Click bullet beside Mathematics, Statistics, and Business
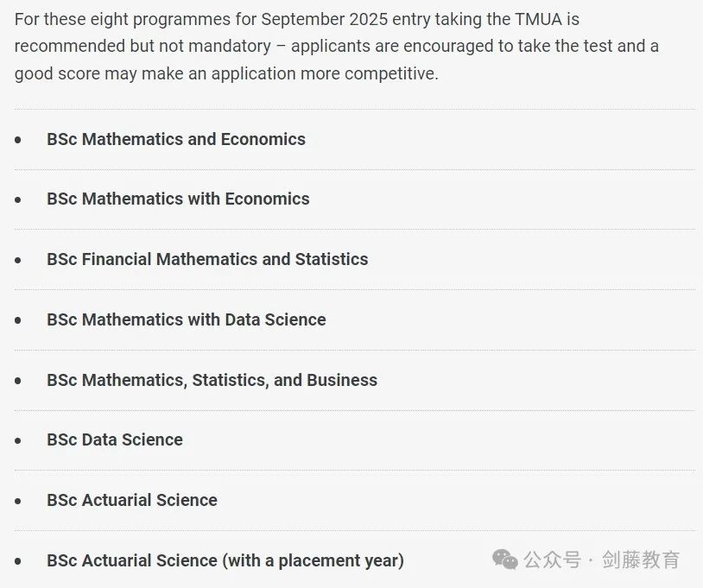Image resolution: width=703 pixels, height=588 pixels. click(18, 381)
